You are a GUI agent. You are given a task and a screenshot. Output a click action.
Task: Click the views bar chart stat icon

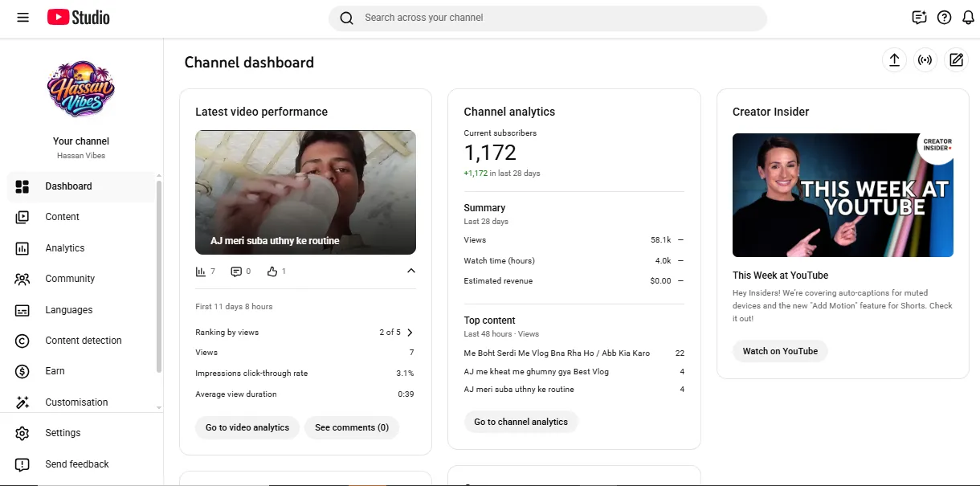coord(201,272)
